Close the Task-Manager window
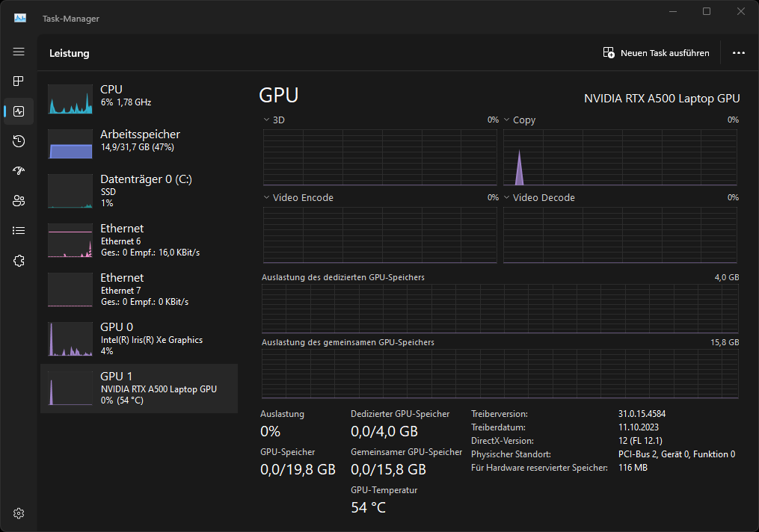The height and width of the screenshot is (532, 759). (x=740, y=11)
